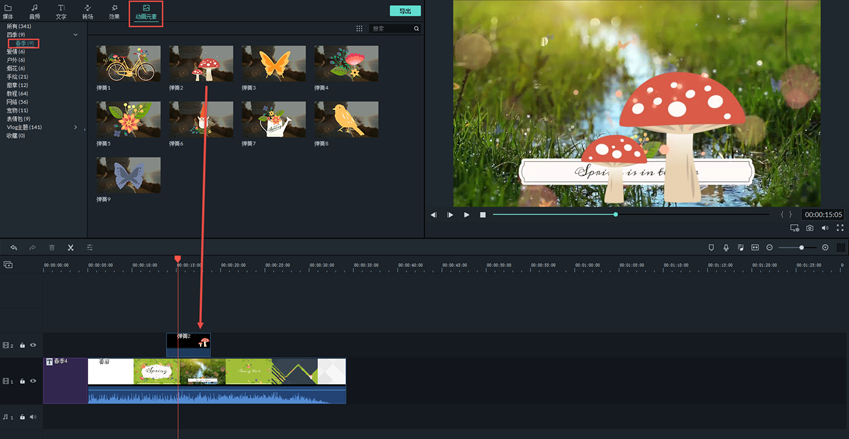This screenshot has height=439, width=849.
Task: Enter fullscreen preview mode
Action: (x=840, y=228)
